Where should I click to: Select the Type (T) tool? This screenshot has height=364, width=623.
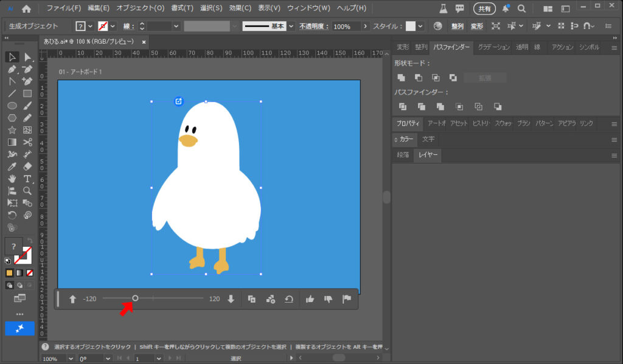point(27,179)
